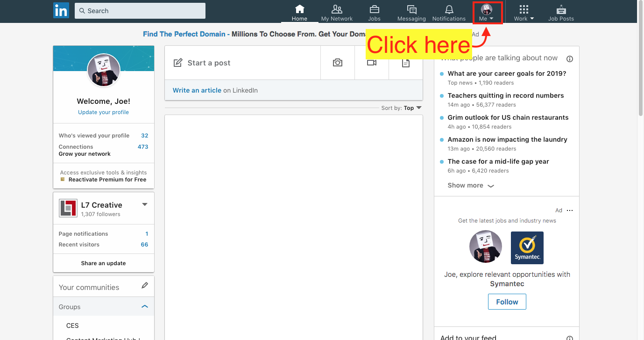Click the video camera icon in post box
Screen dimensions: 644x340
pos(372,63)
